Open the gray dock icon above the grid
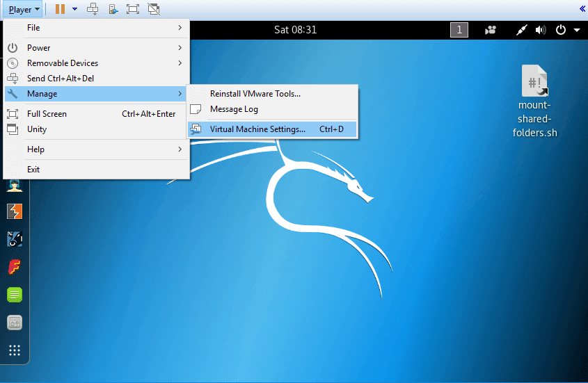The width and height of the screenshot is (588, 383). tap(15, 323)
